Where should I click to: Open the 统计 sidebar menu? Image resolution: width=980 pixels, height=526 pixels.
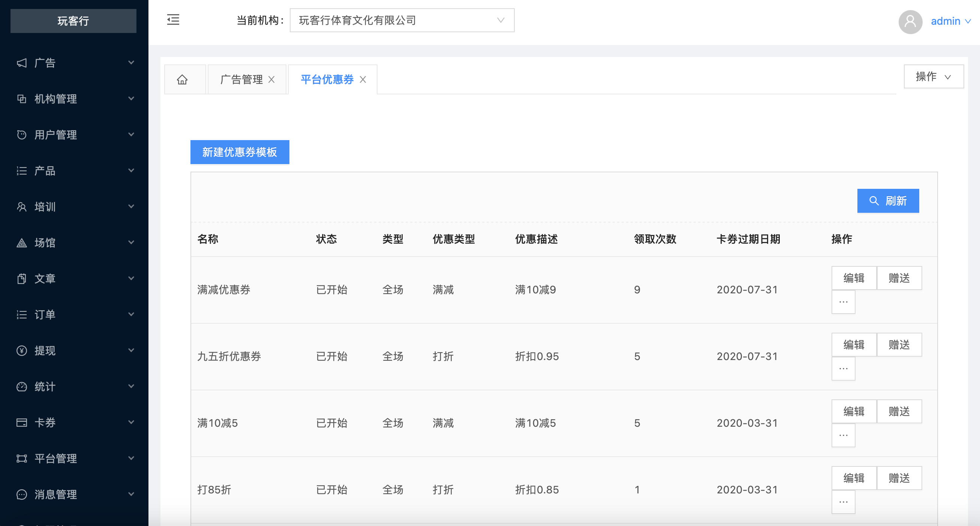(74, 387)
